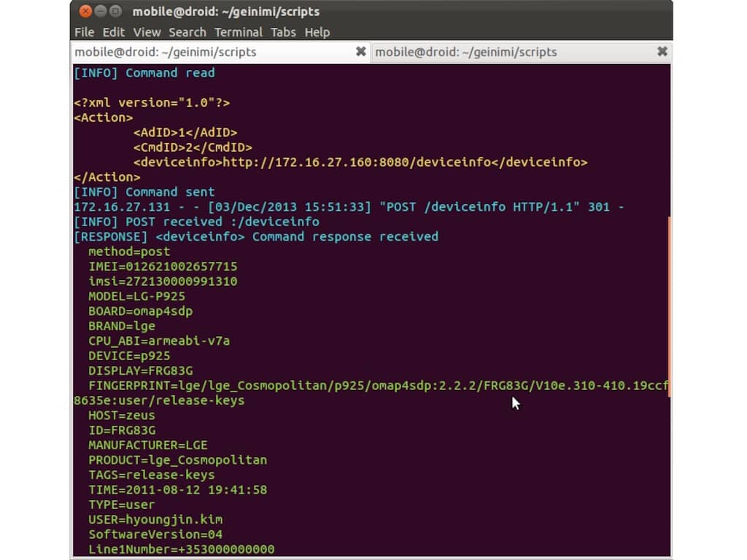This screenshot has width=747, height=560.
Task: Click the '<?xml version="1.0"?>' line
Action: pyautogui.click(x=152, y=103)
